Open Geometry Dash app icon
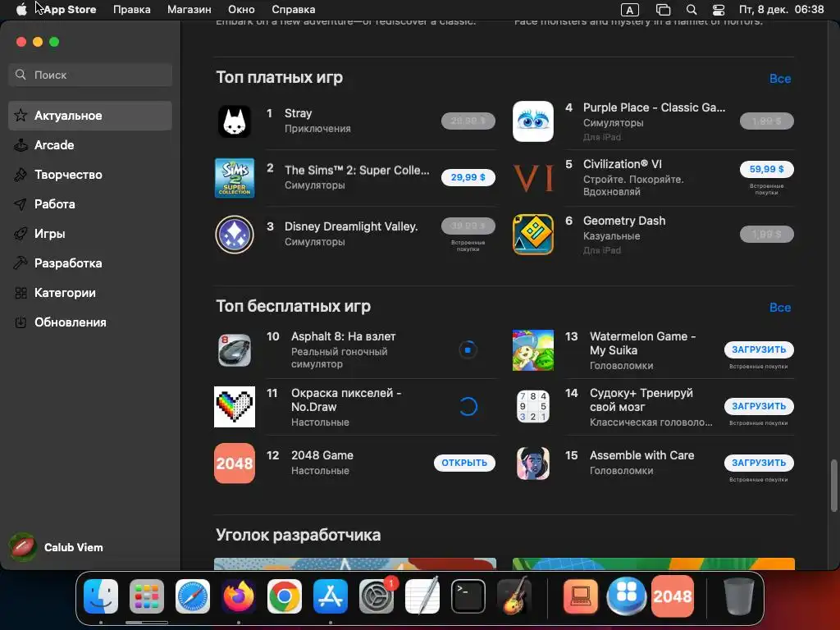This screenshot has height=630, width=840. point(532,235)
